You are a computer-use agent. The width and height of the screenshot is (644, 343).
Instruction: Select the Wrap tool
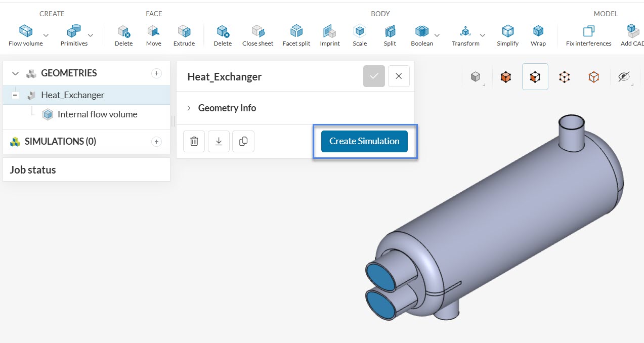538,35
